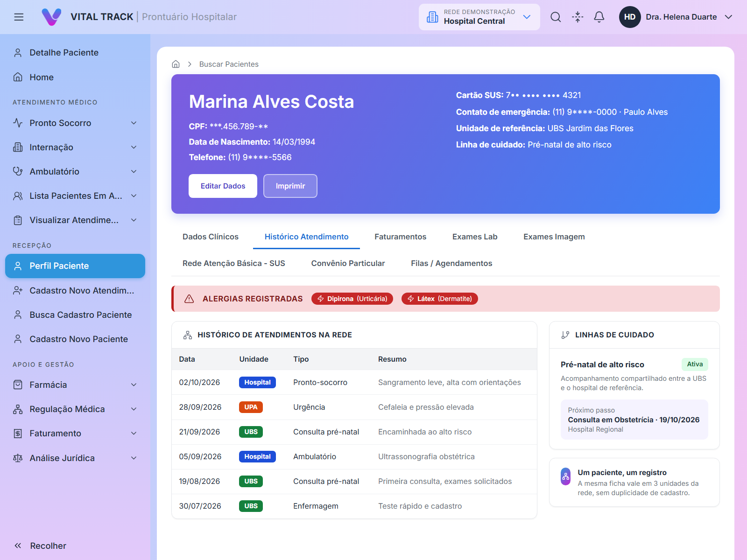Open the Dra. Helena Duarte user menu chevron

(x=728, y=17)
